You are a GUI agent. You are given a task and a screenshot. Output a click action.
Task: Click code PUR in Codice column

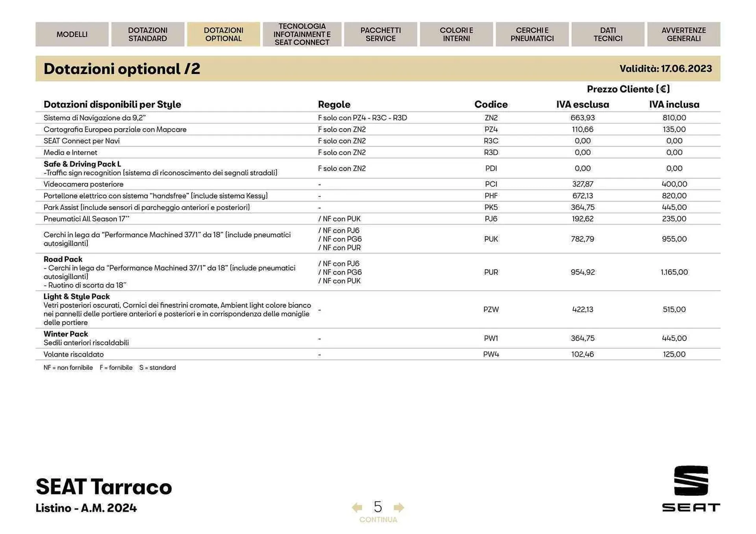[x=491, y=272]
